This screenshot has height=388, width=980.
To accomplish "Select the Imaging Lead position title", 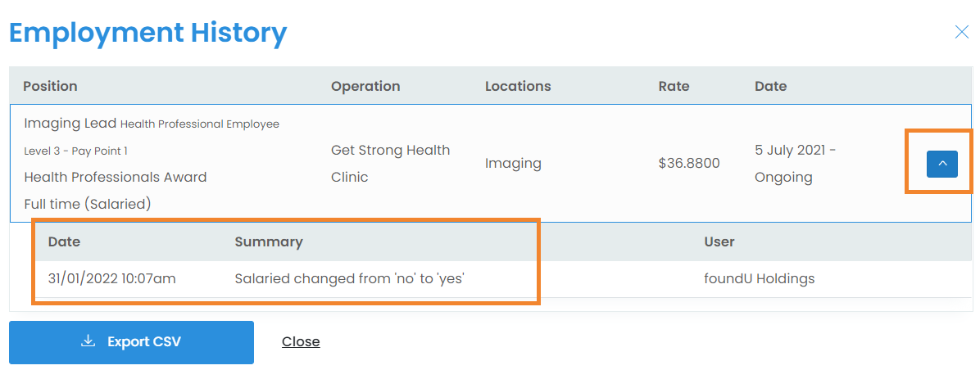I will (x=70, y=124).
